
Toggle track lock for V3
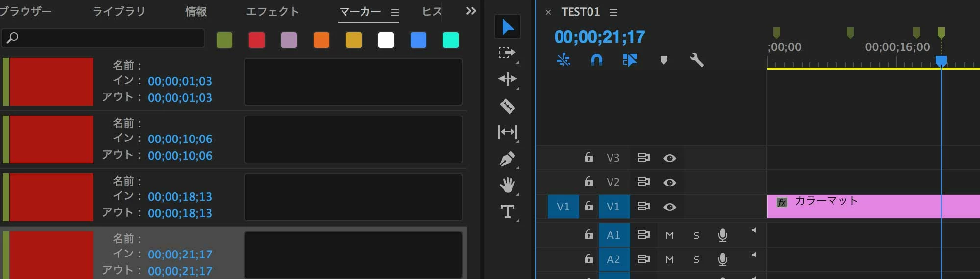coord(588,157)
